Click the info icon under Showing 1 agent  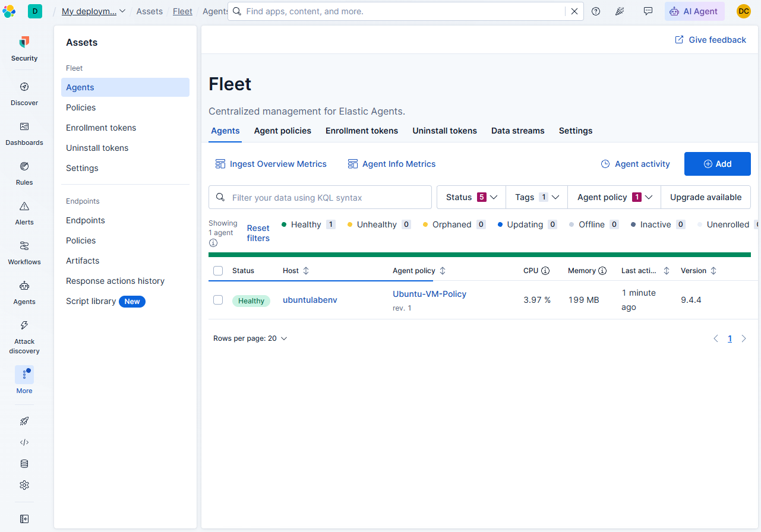click(x=213, y=243)
